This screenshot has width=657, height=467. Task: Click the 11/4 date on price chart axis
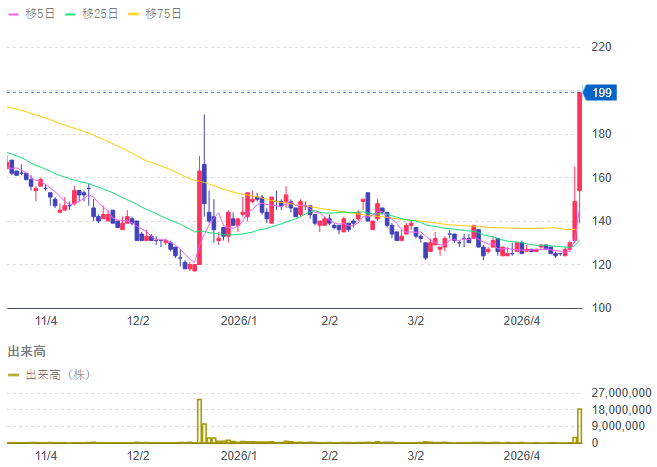(x=46, y=321)
